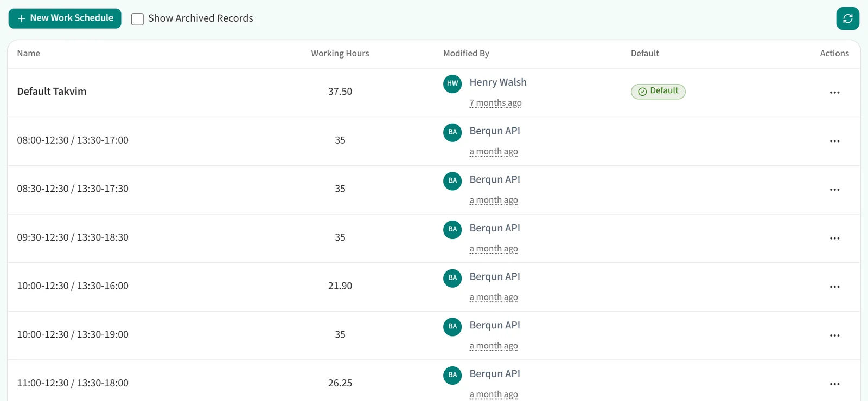Open the 10:00-12:30 / 13:30-19:00 schedule row

coord(434,335)
